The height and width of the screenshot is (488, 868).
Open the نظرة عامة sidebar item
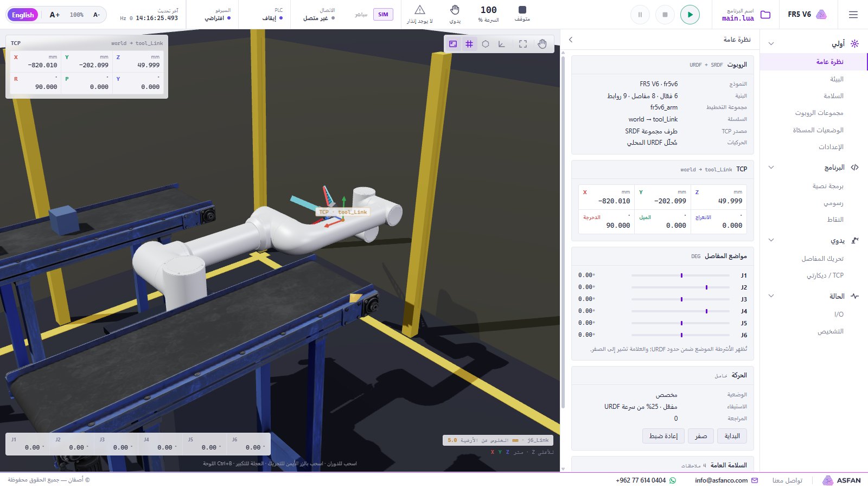pos(814,62)
